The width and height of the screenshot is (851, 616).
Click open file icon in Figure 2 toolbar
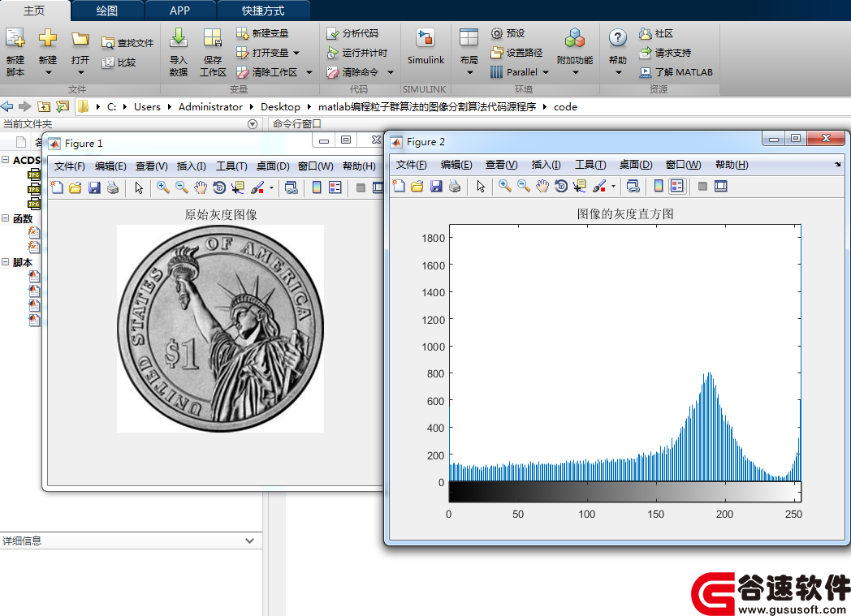tap(417, 187)
